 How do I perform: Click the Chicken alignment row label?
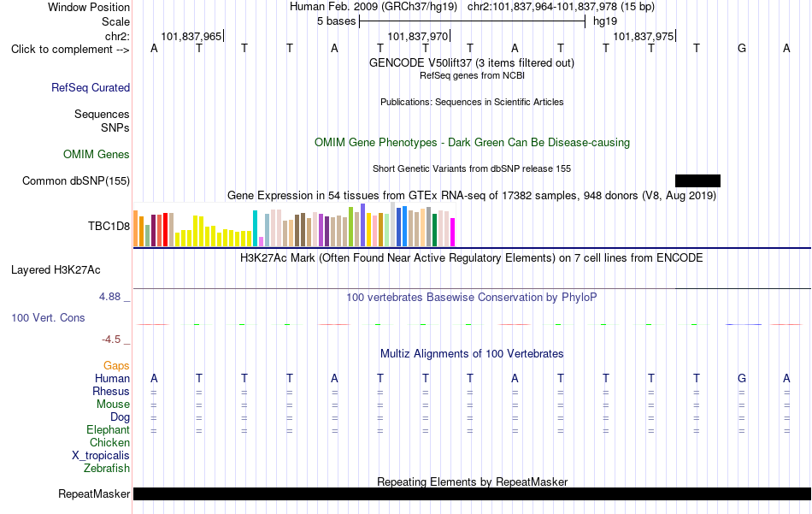tap(109, 442)
